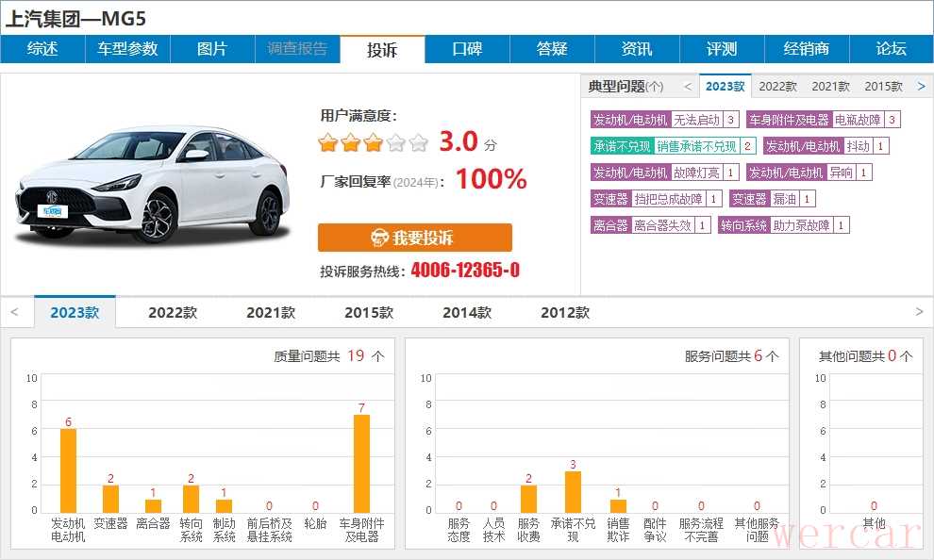Open the 转向系统 助力泵故障 issue tag
This screenshot has height=560, width=934.
(783, 225)
